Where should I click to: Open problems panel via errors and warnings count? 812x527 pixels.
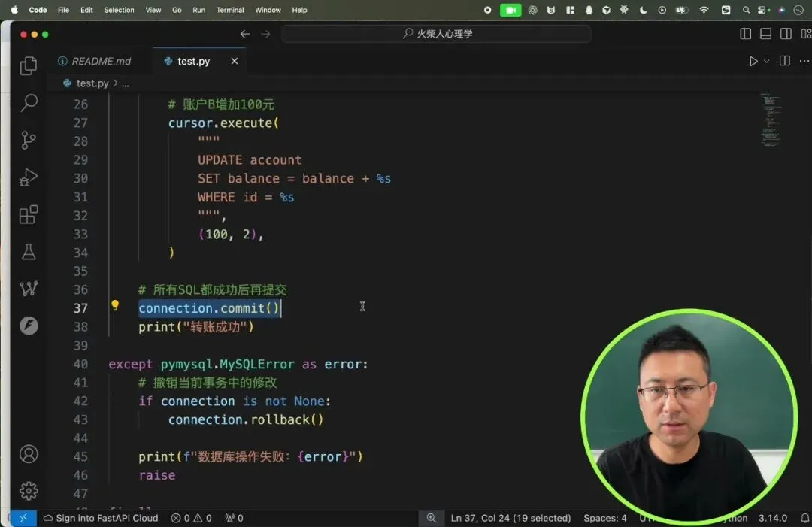click(x=192, y=518)
